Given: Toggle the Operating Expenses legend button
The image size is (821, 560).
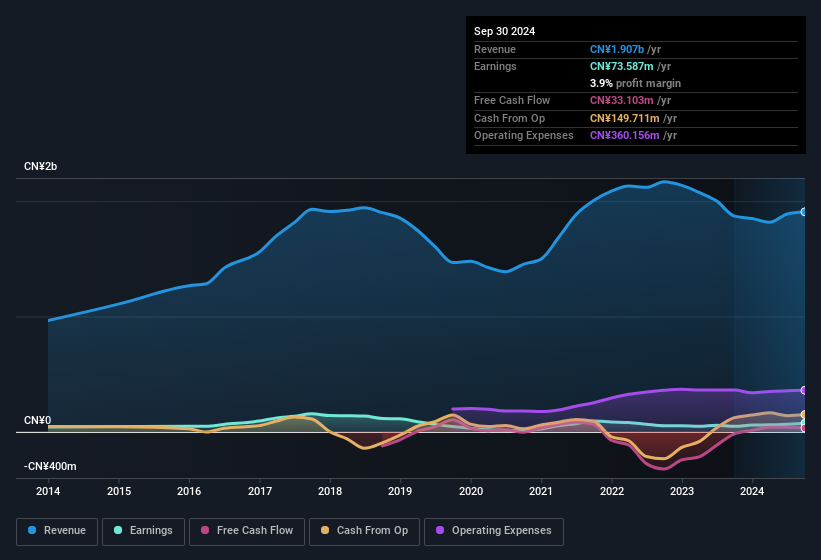Looking at the screenshot, I should 494,531.
